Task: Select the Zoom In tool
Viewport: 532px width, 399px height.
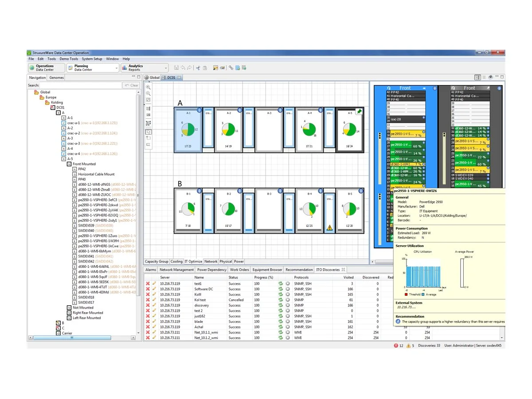Action: (148, 87)
